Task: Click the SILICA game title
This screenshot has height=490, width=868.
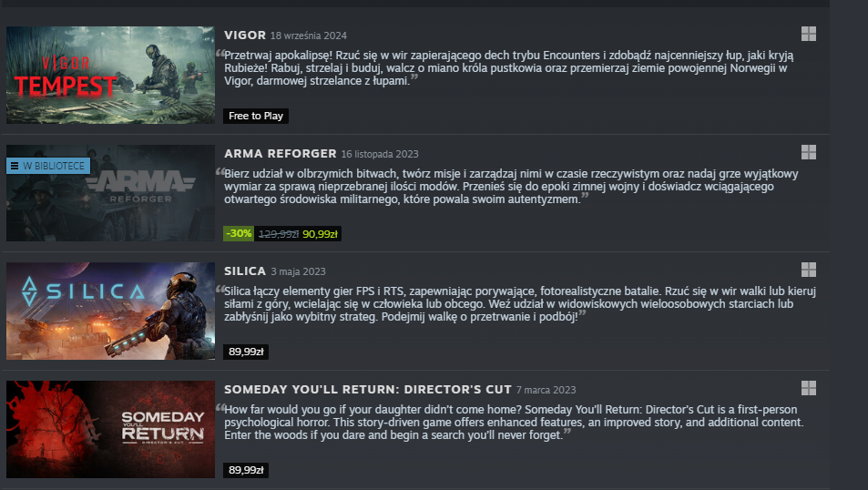Action: [245, 271]
